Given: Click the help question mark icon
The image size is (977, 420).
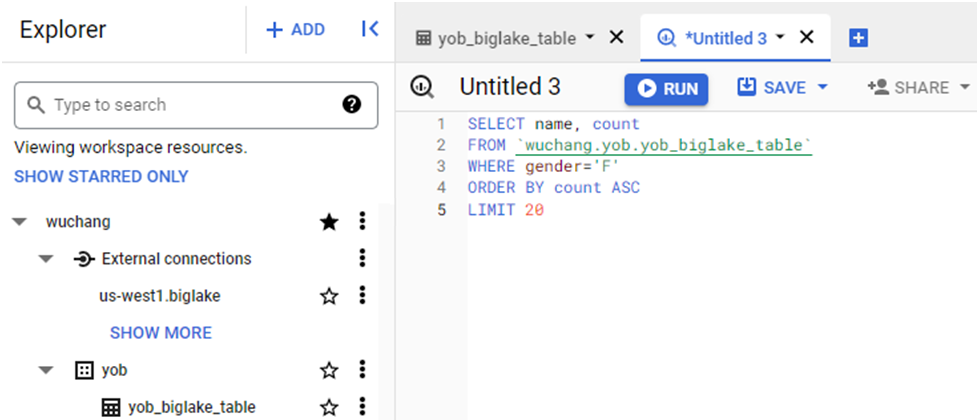Looking at the screenshot, I should pyautogui.click(x=351, y=105).
